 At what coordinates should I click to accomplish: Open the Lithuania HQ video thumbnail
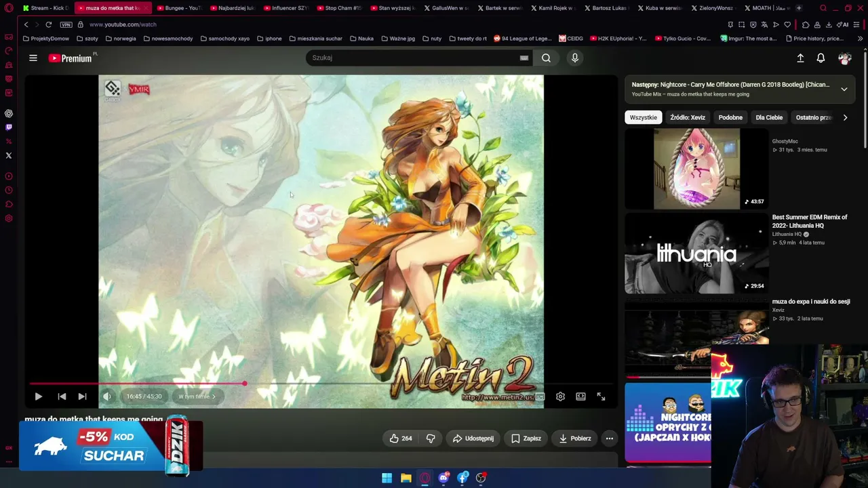click(696, 253)
